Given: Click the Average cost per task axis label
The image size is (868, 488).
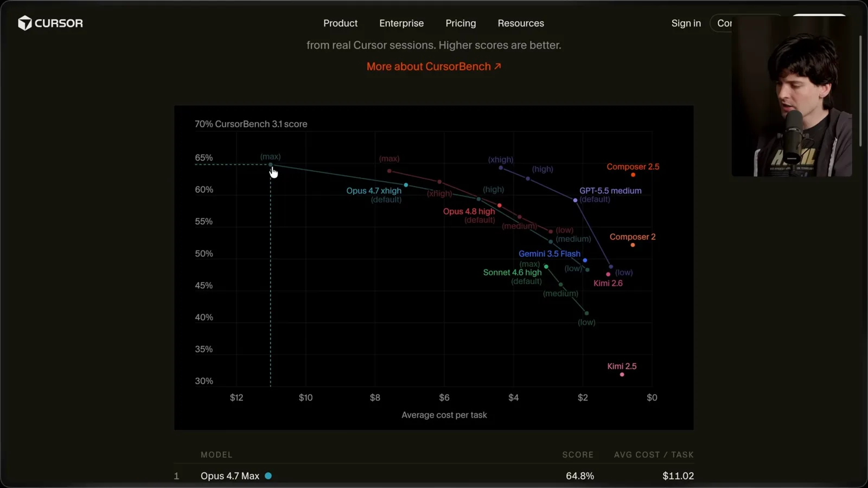Looking at the screenshot, I should click(x=444, y=415).
